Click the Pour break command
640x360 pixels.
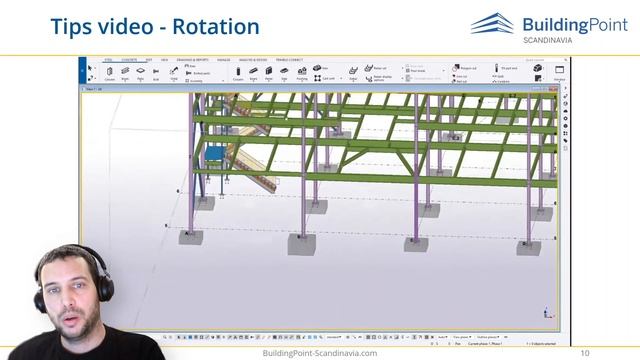click(x=416, y=71)
